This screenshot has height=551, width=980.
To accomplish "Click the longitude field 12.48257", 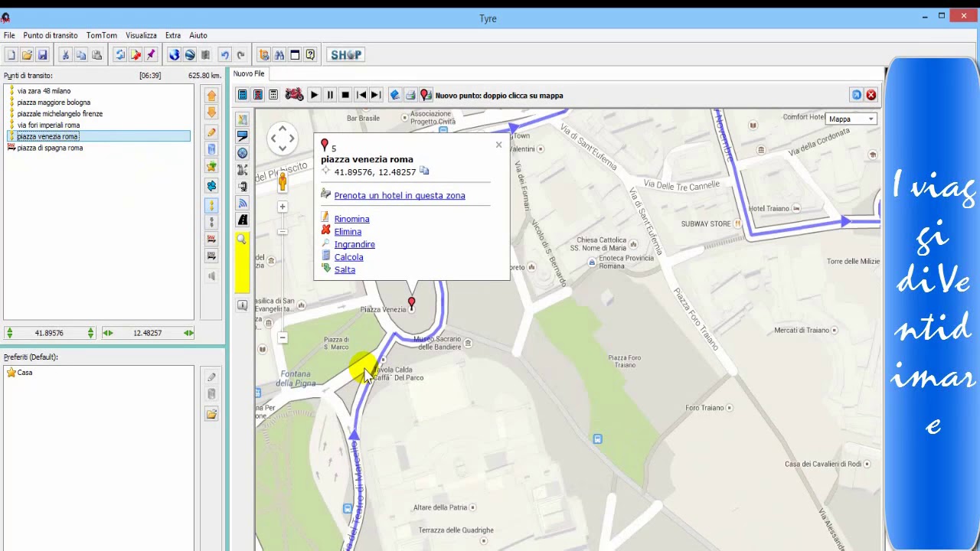I will [x=147, y=333].
